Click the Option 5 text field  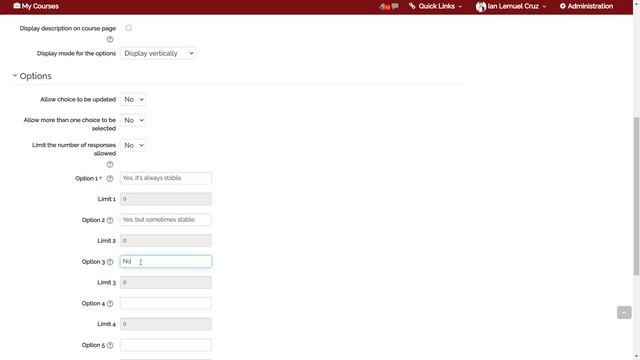click(x=166, y=345)
